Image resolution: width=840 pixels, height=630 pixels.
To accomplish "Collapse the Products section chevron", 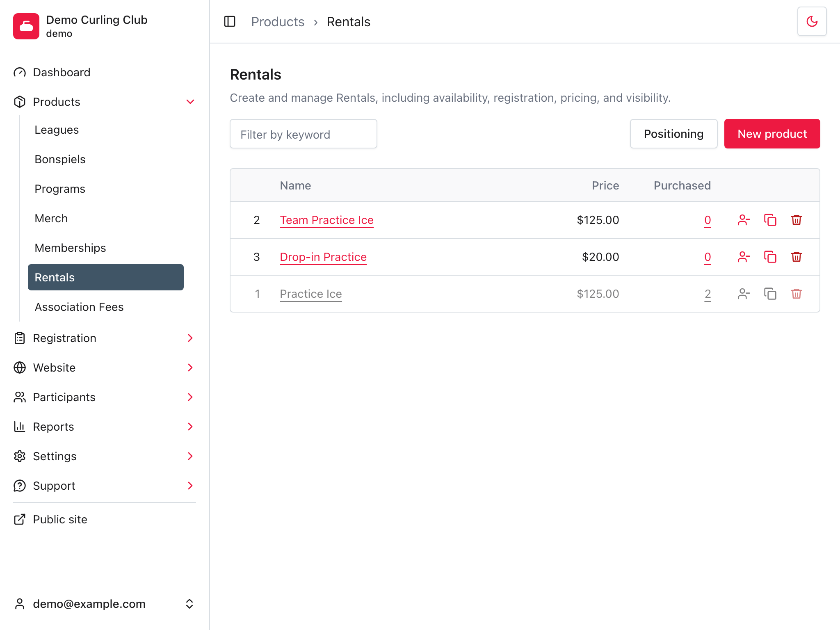I will [x=190, y=102].
